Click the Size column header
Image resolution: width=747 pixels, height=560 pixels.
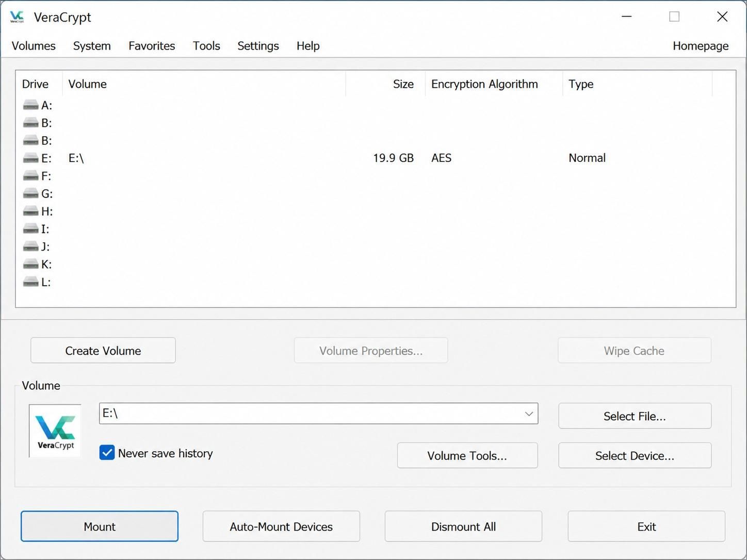(385, 84)
